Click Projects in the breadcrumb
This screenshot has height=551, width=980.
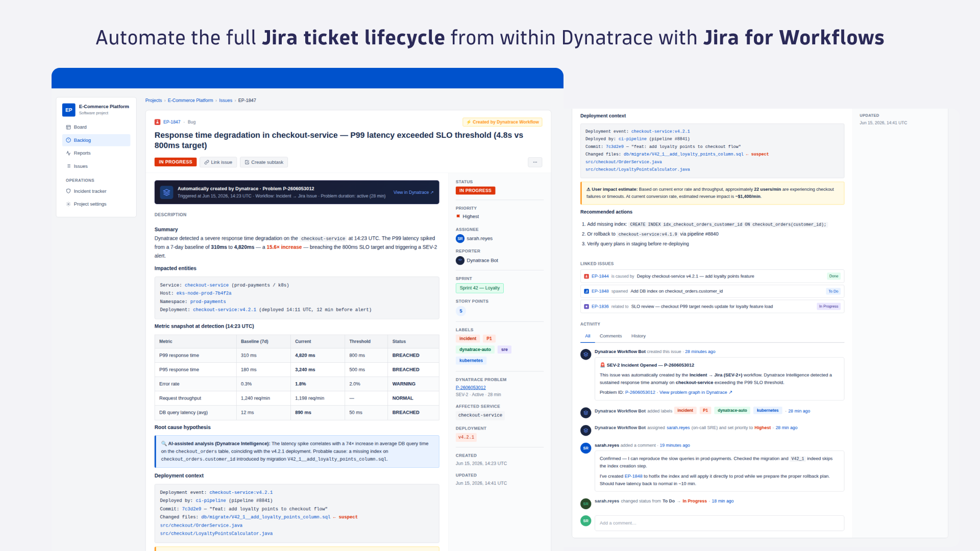[154, 101]
